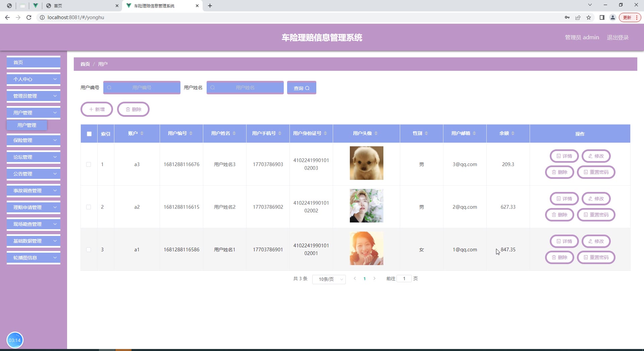
Task: Expand the 个人中心 sidebar menu
Action: pos(34,79)
